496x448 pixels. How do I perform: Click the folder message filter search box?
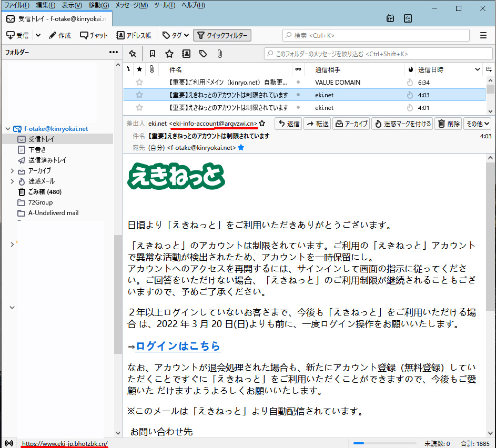pyautogui.click(x=378, y=54)
